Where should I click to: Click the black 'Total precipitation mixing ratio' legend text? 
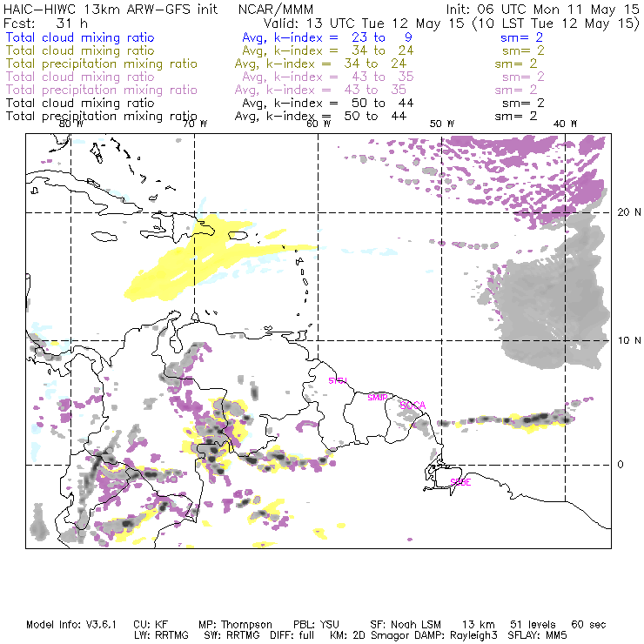(102, 117)
